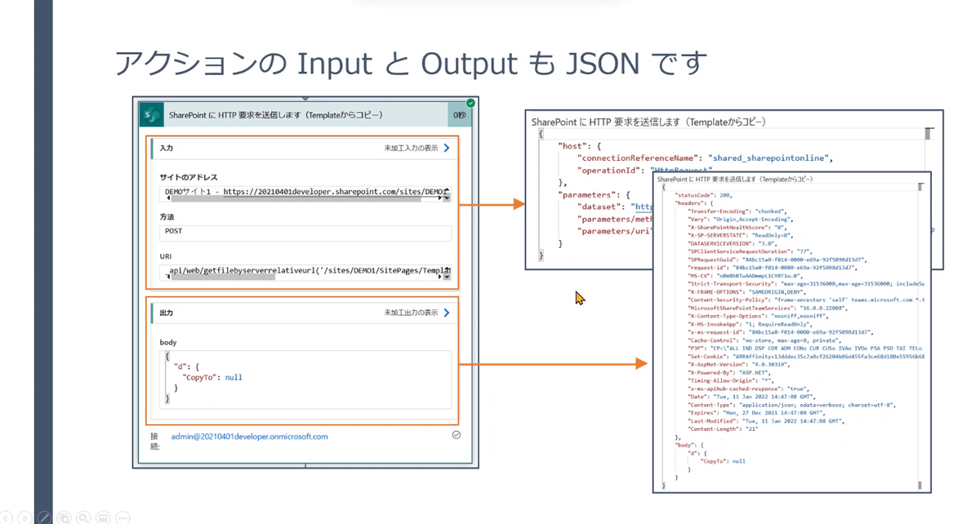The image size is (980, 524).
Task: Toggle subtitles in slideshow controls
Action: pyautogui.click(x=103, y=517)
